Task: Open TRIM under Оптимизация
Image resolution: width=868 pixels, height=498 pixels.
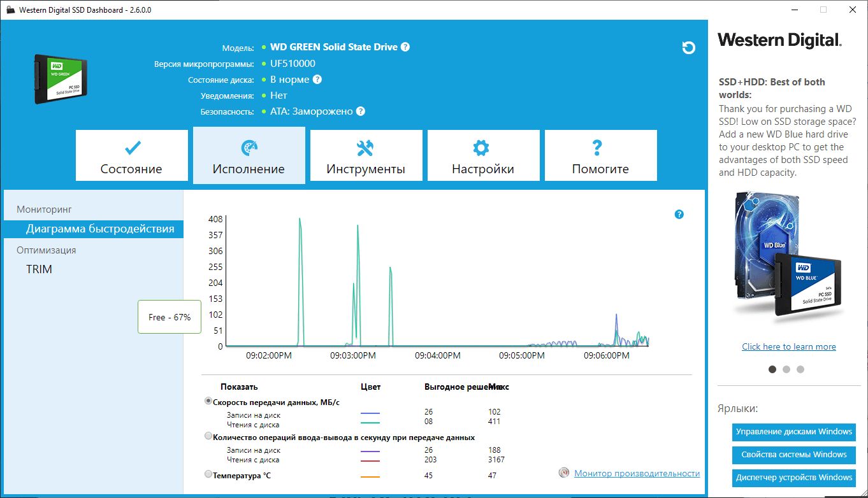Action: (x=39, y=269)
